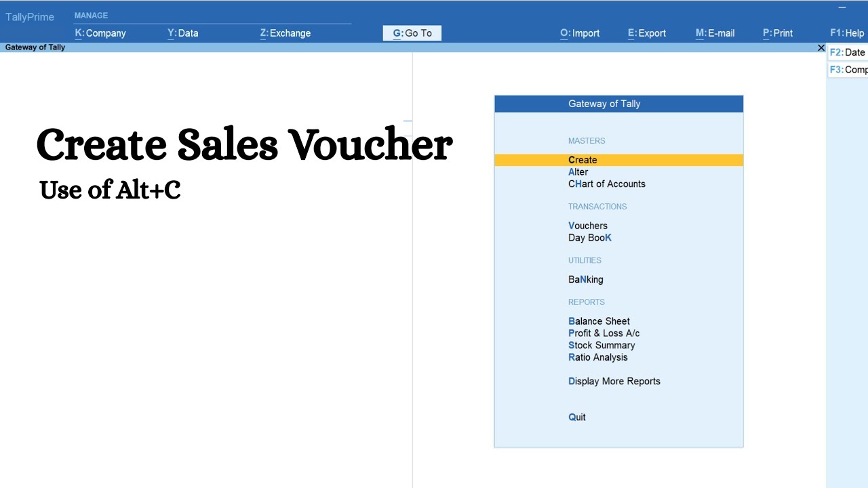Image resolution: width=868 pixels, height=488 pixels.
Task: Open the P: Print menu
Action: (x=778, y=33)
